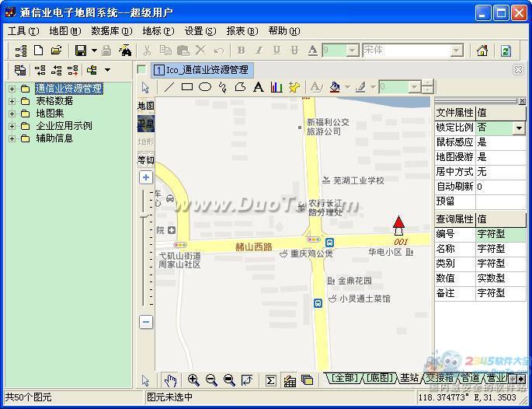Screen dimensions: 532x409
Task: Click the sum statistics icon
Action: pos(270,380)
